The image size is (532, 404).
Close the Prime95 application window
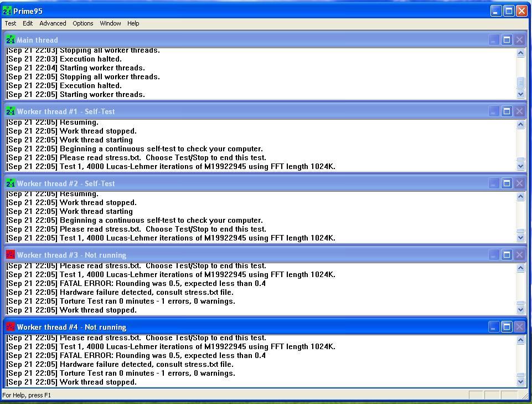(x=521, y=11)
